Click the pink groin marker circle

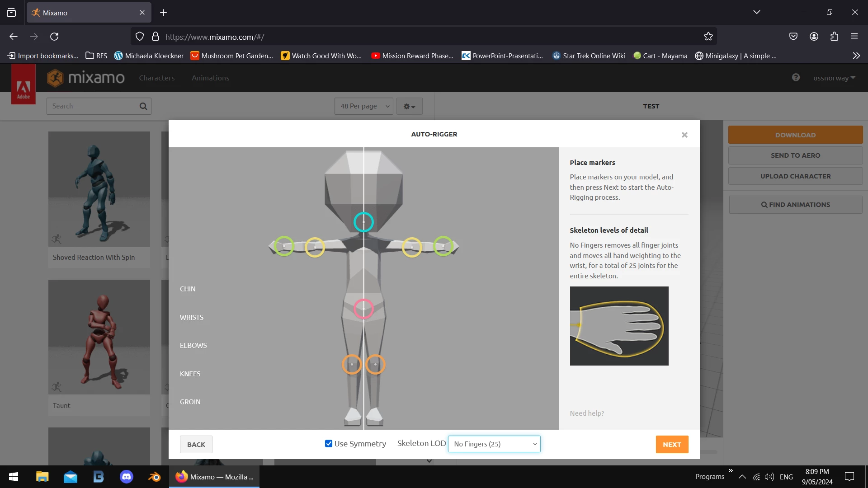[x=363, y=309]
